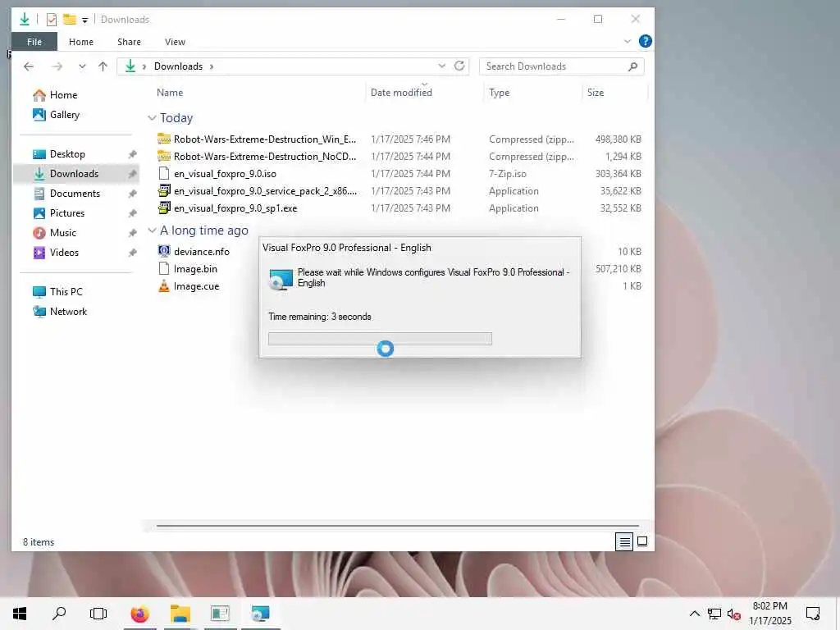Select deviance.nfo file icon
Viewport: 840px width, 630px height.
164,251
